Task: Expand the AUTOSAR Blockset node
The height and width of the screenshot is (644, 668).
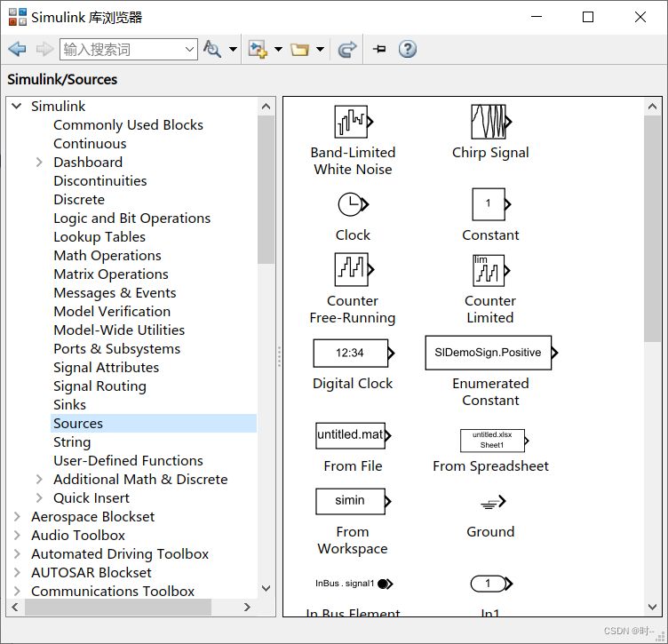Action: 17,572
